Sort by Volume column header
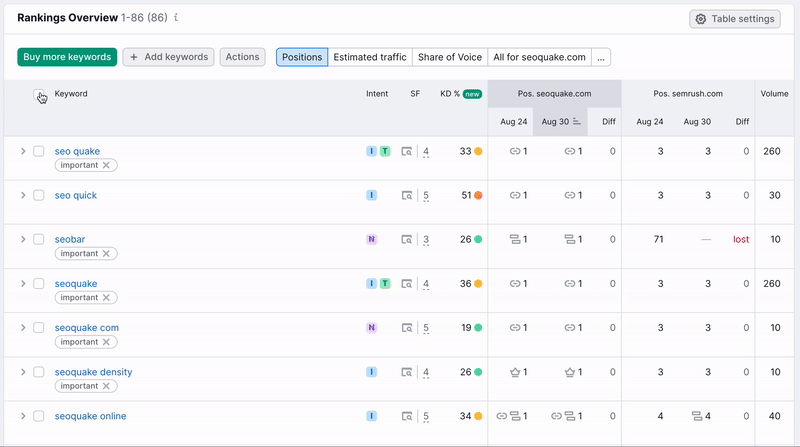Viewport: 800px width, 447px height. pos(774,94)
